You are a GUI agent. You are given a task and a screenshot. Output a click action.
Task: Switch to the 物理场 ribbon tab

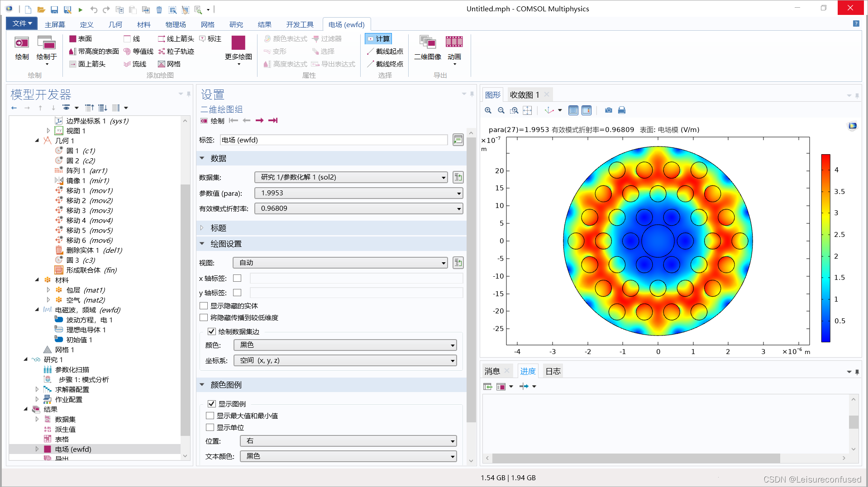pyautogui.click(x=176, y=24)
